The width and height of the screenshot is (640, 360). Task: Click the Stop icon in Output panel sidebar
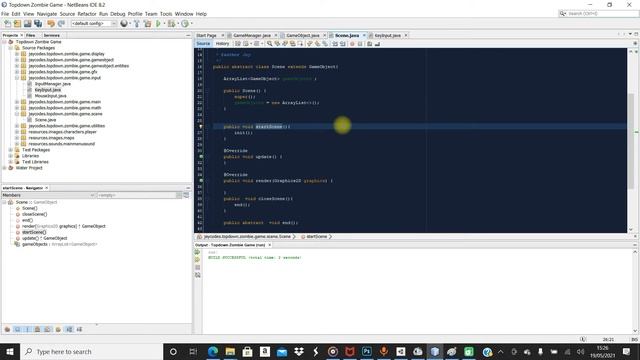click(x=198, y=268)
